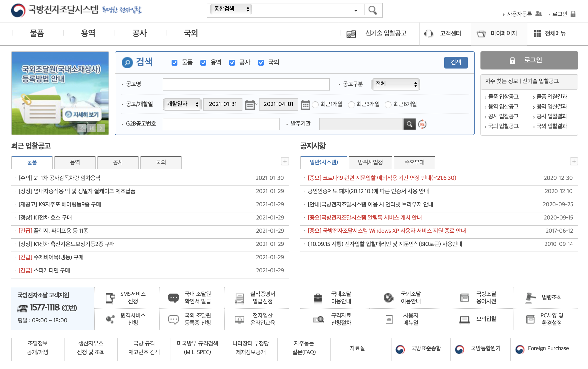
Task: Open the start date calendar icon
Action: (x=250, y=105)
